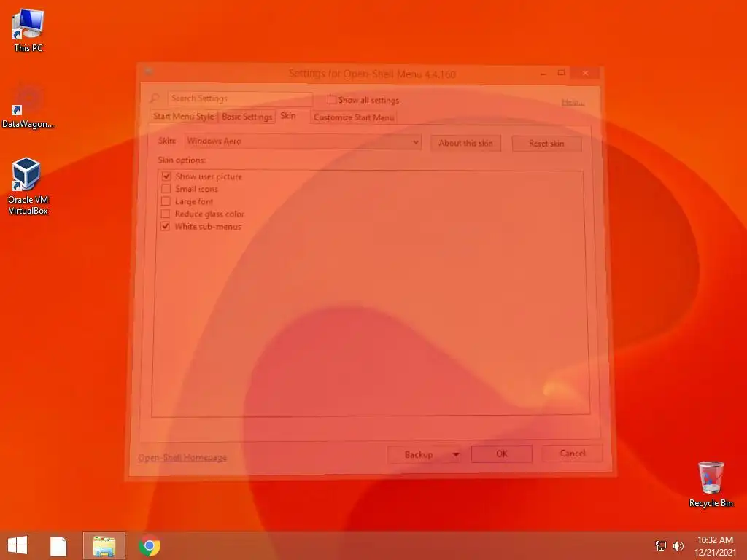Click OK to apply settings
The width and height of the screenshot is (747, 560).
(x=502, y=454)
